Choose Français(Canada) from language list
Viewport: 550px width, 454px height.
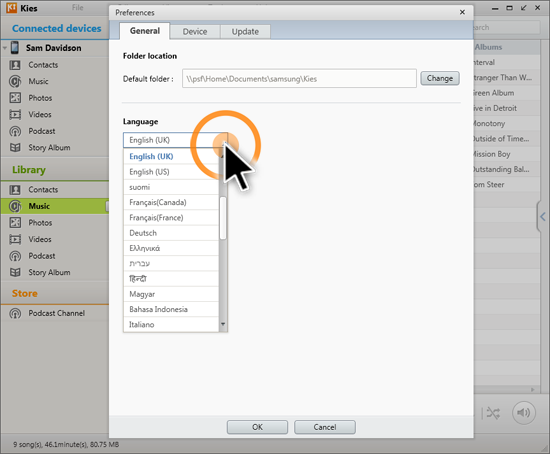pos(171,202)
